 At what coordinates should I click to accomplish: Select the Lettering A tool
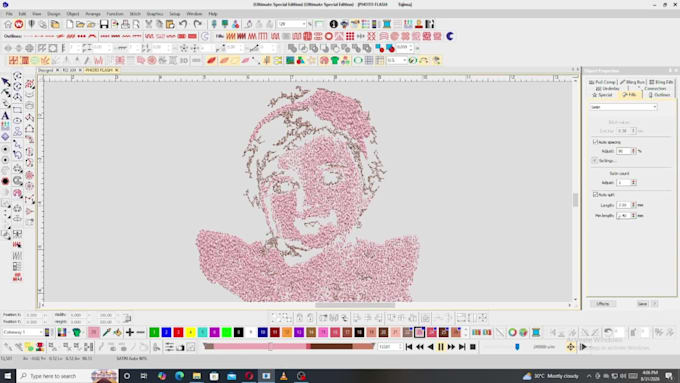pos(5,116)
